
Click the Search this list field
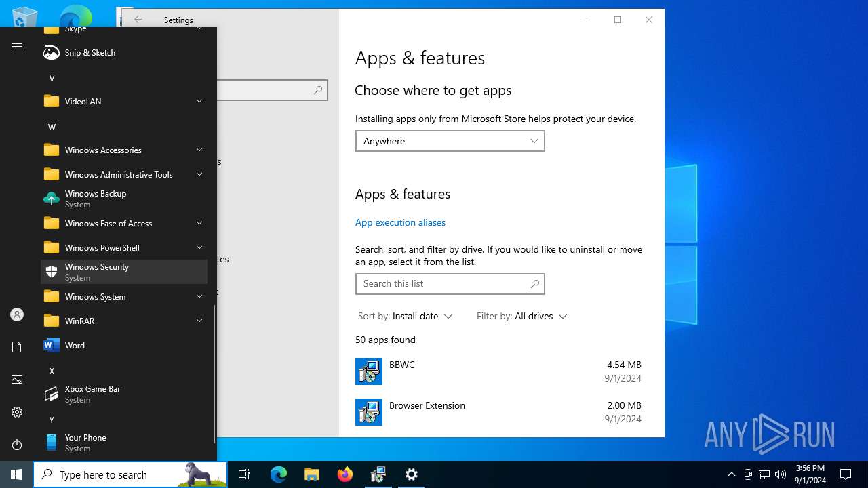[450, 284]
